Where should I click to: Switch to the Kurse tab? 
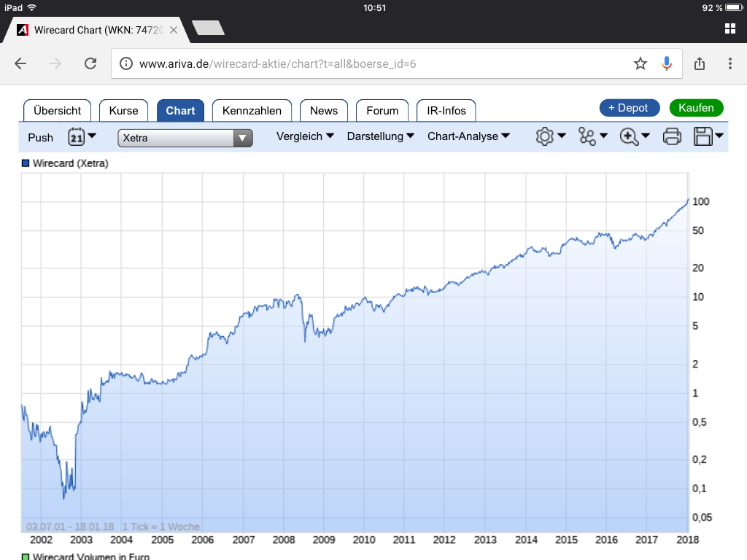pyautogui.click(x=123, y=111)
